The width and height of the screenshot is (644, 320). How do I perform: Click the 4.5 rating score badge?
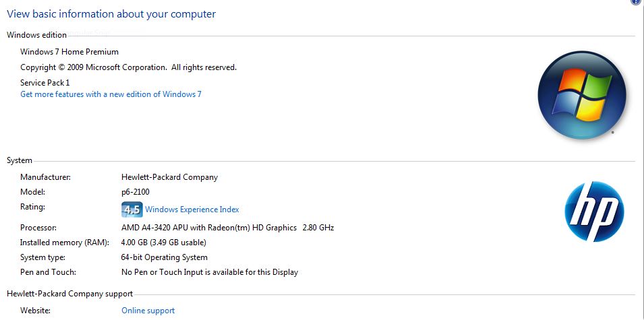point(132,210)
